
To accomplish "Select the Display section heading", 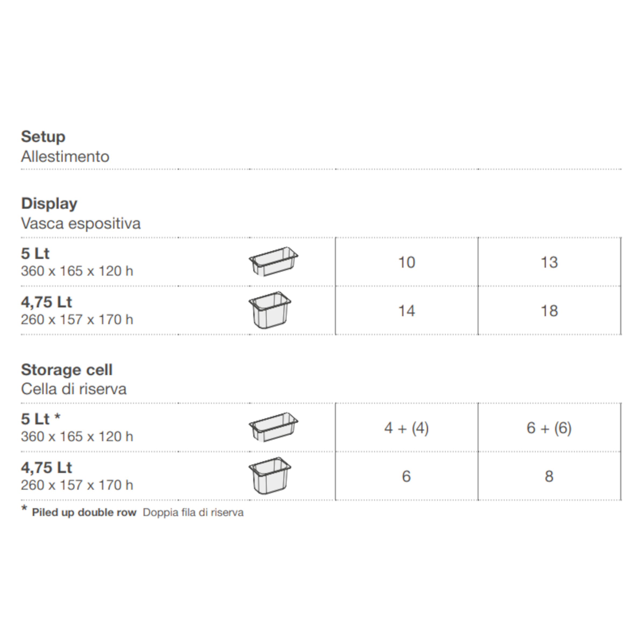I will (49, 204).
